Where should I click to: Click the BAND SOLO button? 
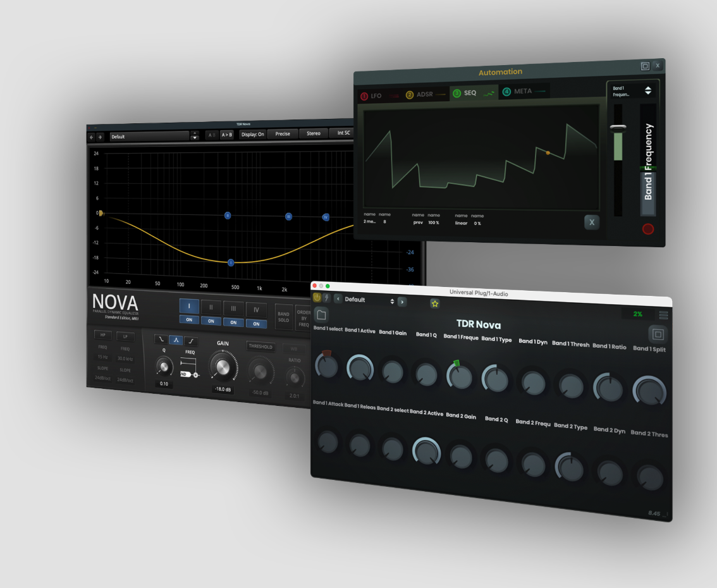point(283,316)
